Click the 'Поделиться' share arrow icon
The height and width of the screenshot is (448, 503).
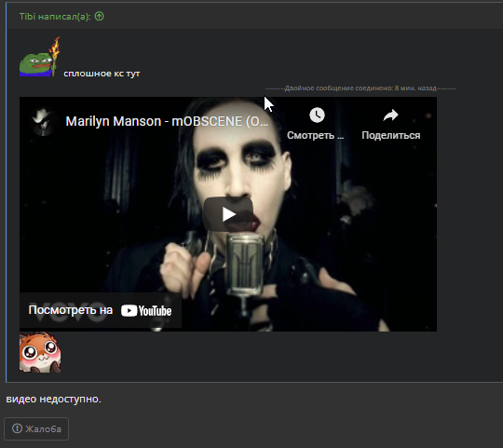[390, 115]
